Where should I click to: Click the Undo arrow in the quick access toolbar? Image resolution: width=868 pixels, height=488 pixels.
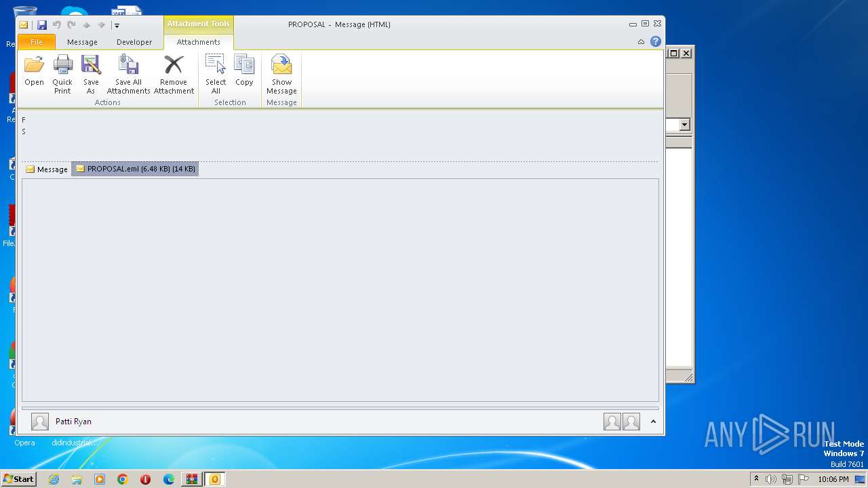coord(57,25)
